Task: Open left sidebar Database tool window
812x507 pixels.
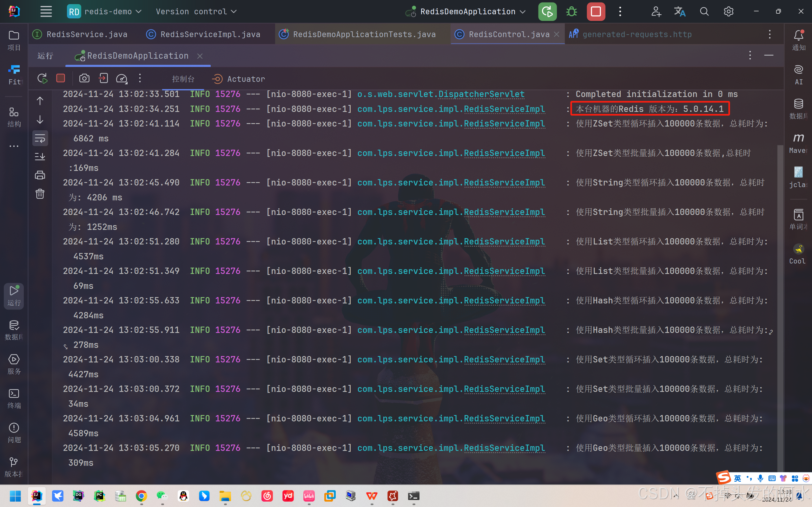Action: click(x=14, y=330)
